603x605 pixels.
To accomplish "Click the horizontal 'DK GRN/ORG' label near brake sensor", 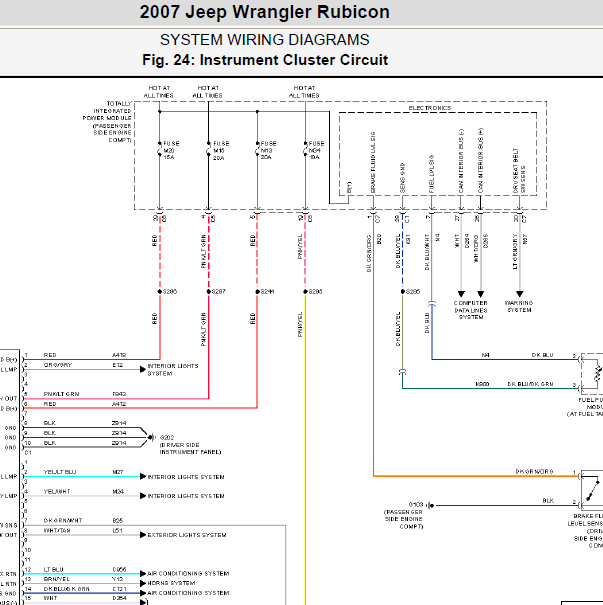I will pyautogui.click(x=534, y=471).
